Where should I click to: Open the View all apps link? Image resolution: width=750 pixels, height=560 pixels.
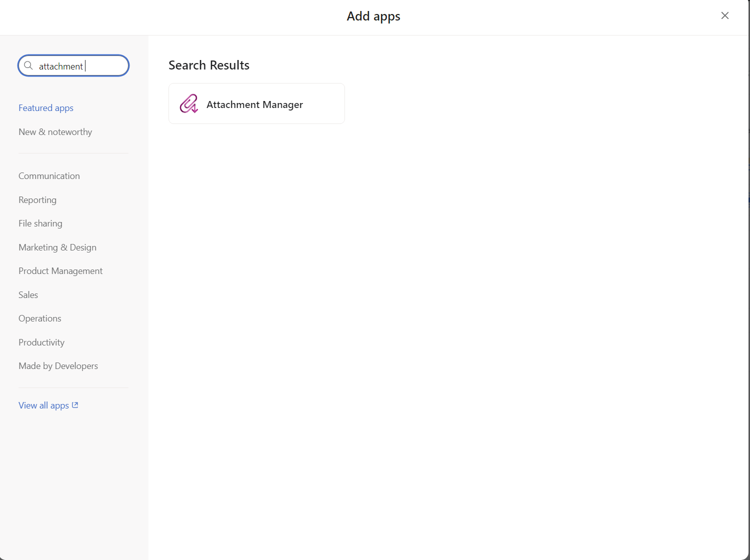point(43,405)
